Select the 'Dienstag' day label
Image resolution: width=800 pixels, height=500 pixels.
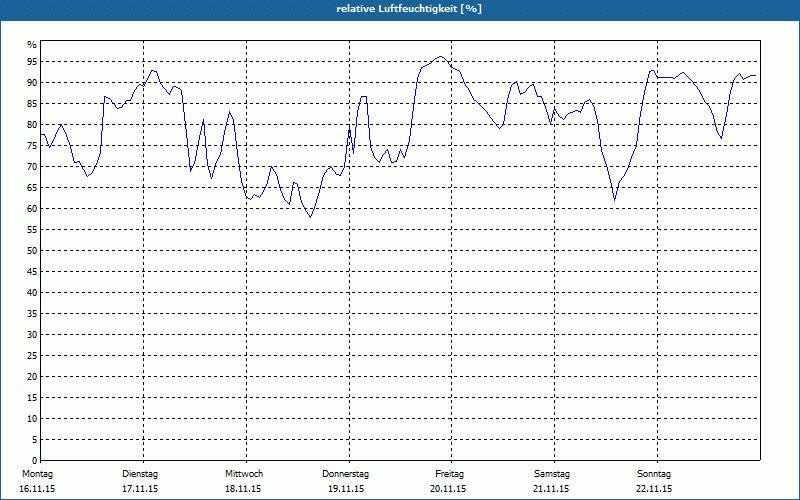pos(140,474)
